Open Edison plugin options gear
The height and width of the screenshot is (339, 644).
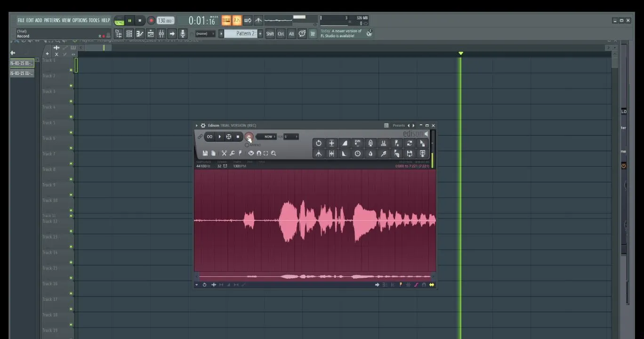tap(203, 125)
